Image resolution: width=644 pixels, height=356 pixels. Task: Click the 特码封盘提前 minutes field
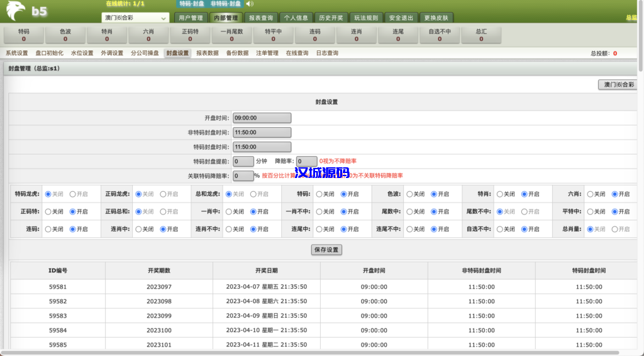(243, 162)
